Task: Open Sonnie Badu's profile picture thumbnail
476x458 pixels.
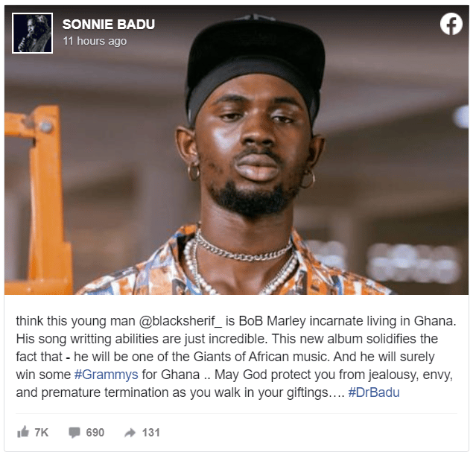Action: click(32, 33)
